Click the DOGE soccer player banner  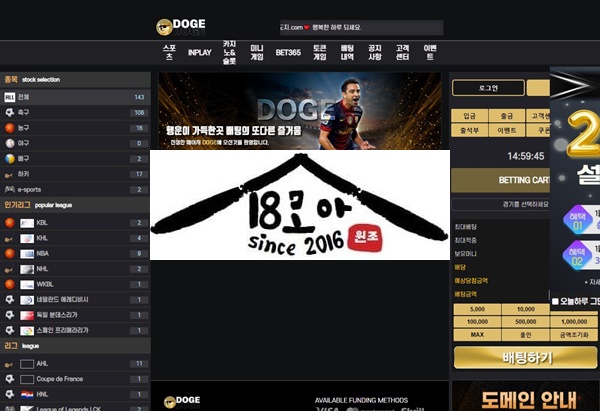pos(300,111)
